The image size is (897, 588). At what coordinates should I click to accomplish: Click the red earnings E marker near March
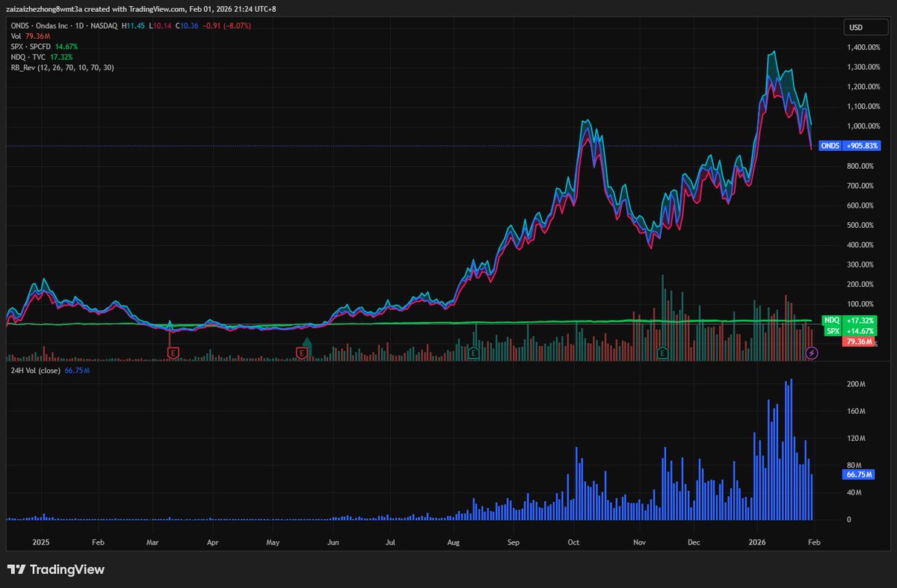tap(173, 352)
